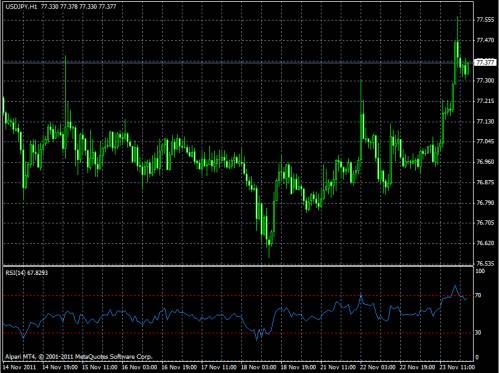Screen dimensions: 499x373
Task: Click the divider between price chart and RSI
Action: [x=238, y=266]
